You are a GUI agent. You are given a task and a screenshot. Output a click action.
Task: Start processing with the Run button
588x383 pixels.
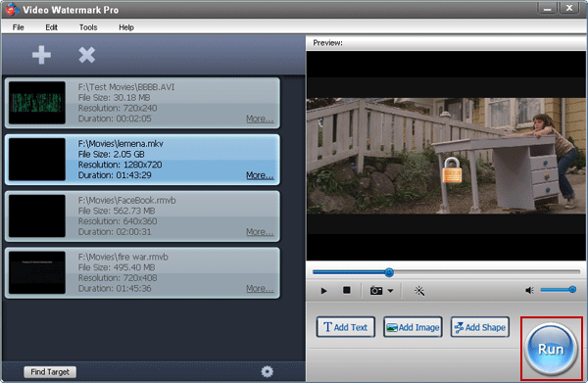pyautogui.click(x=551, y=349)
